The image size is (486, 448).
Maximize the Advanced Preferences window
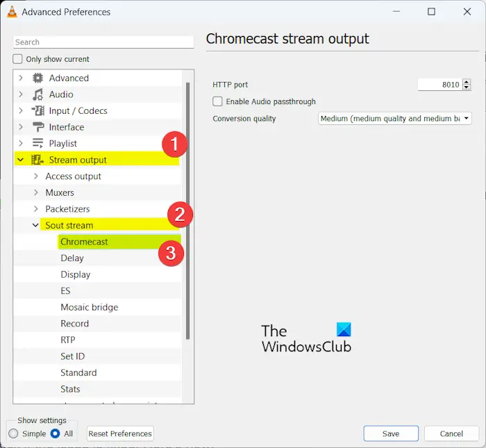431,12
